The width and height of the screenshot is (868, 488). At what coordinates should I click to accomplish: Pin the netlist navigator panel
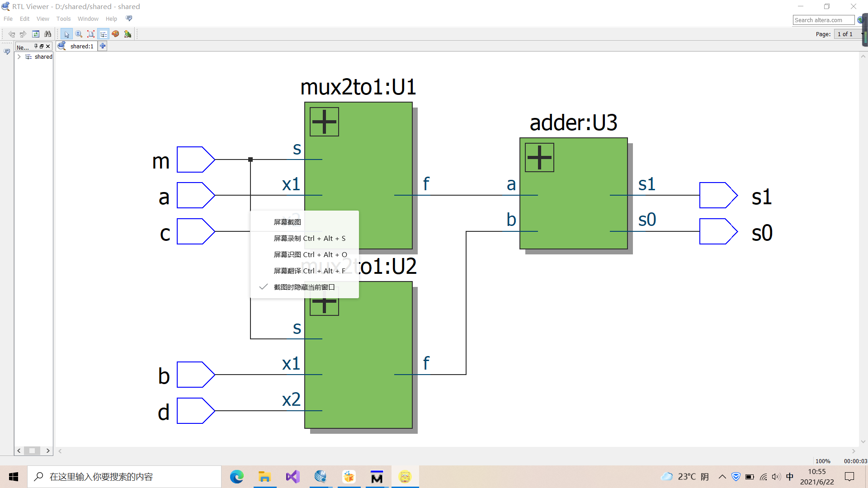[36, 46]
